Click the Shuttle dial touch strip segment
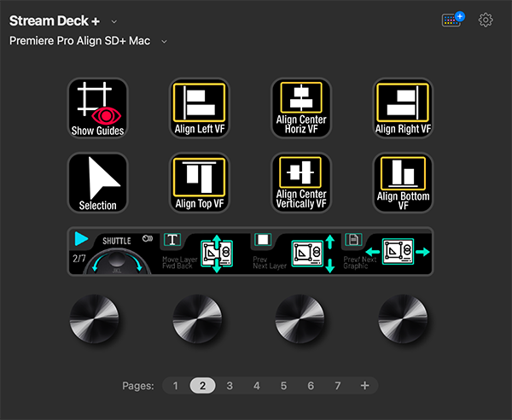Image resolution: width=512 pixels, height=420 pixels. point(114,252)
